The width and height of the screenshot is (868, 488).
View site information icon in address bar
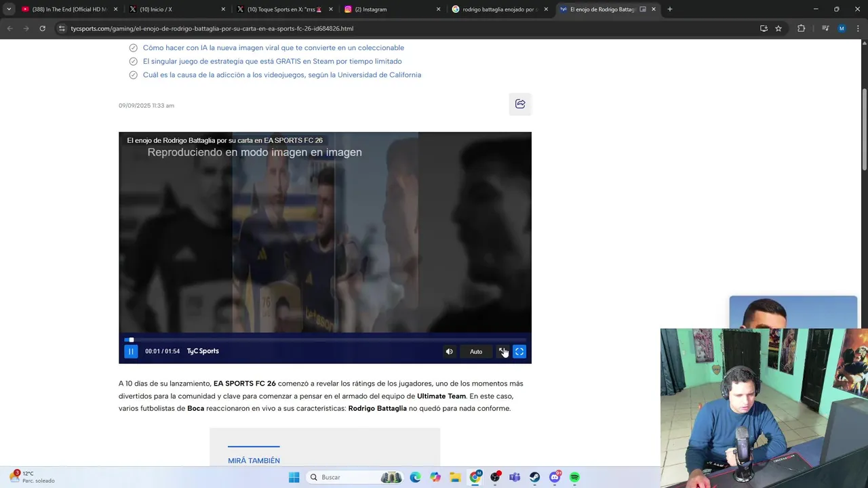62,28
